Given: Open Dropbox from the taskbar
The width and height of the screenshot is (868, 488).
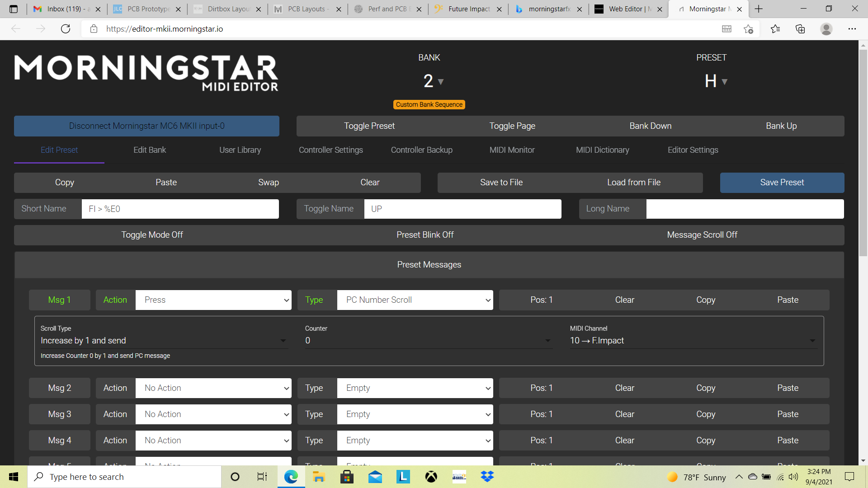Looking at the screenshot, I should tap(487, 477).
